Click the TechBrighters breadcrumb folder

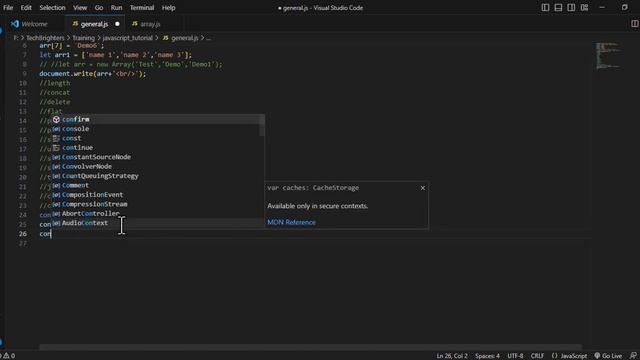pos(45,38)
